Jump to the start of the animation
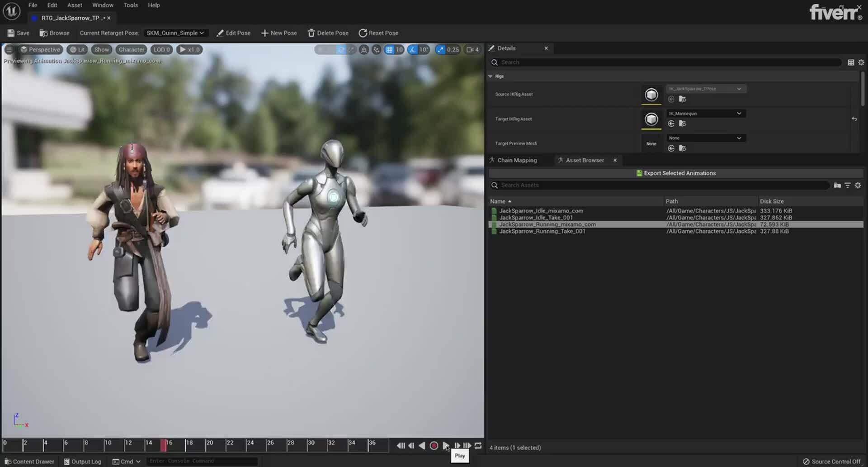The width and height of the screenshot is (868, 467). point(401,446)
